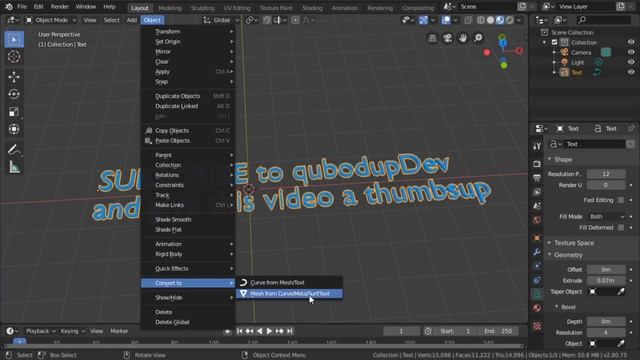Jump to the first frame
The image size is (640, 360).
240,331
